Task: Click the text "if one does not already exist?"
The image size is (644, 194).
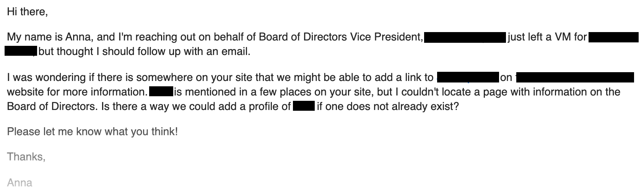Action: [388, 106]
